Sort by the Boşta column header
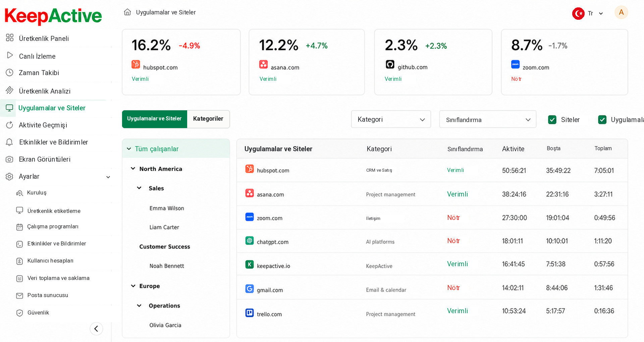Image resolution: width=644 pixels, height=342 pixels. coord(553,148)
